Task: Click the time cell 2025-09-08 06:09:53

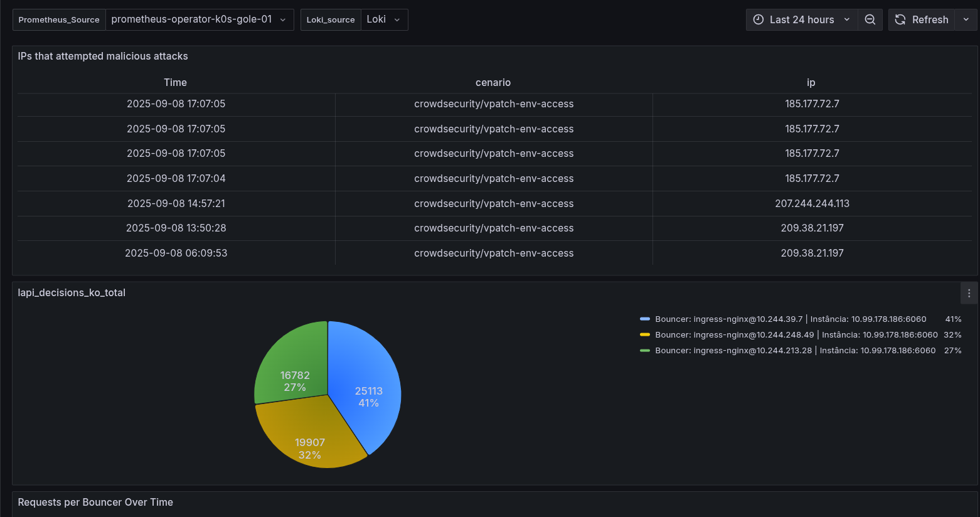Action: point(176,253)
